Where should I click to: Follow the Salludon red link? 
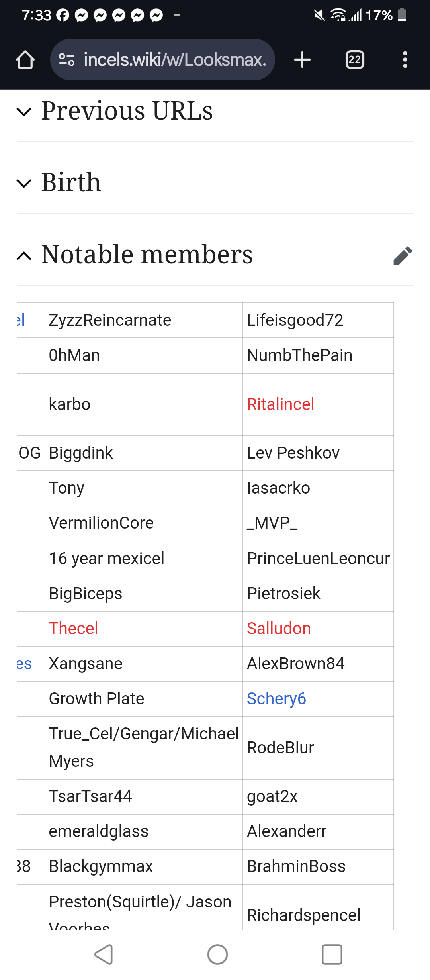[x=279, y=629]
